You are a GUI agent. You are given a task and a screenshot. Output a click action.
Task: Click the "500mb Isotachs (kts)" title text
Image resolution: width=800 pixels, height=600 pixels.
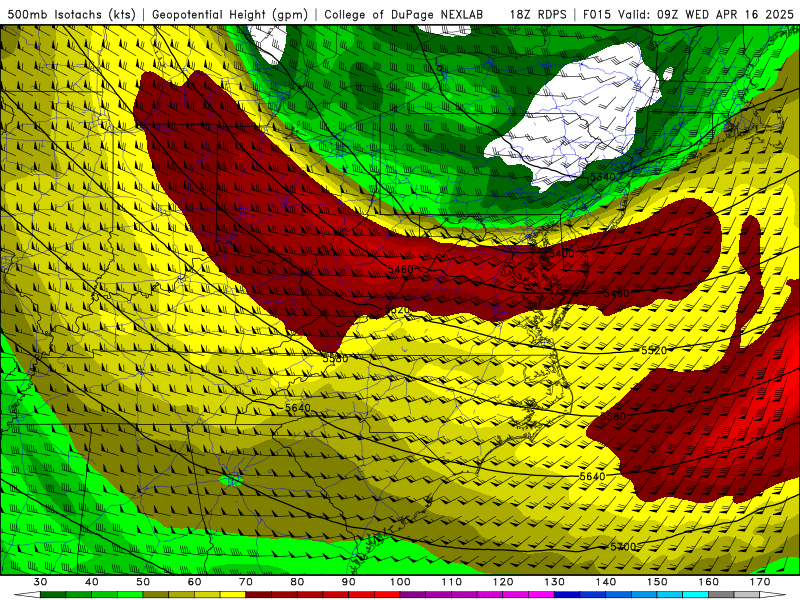pyautogui.click(x=71, y=14)
